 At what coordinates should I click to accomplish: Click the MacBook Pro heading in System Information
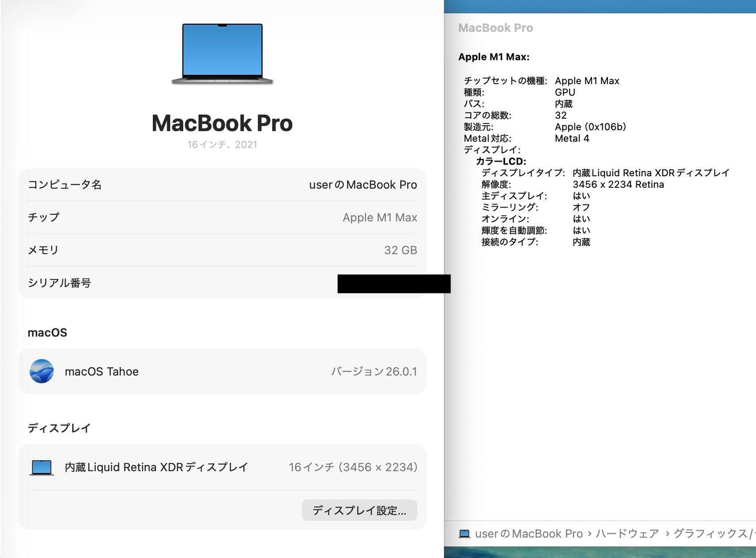coord(495,28)
